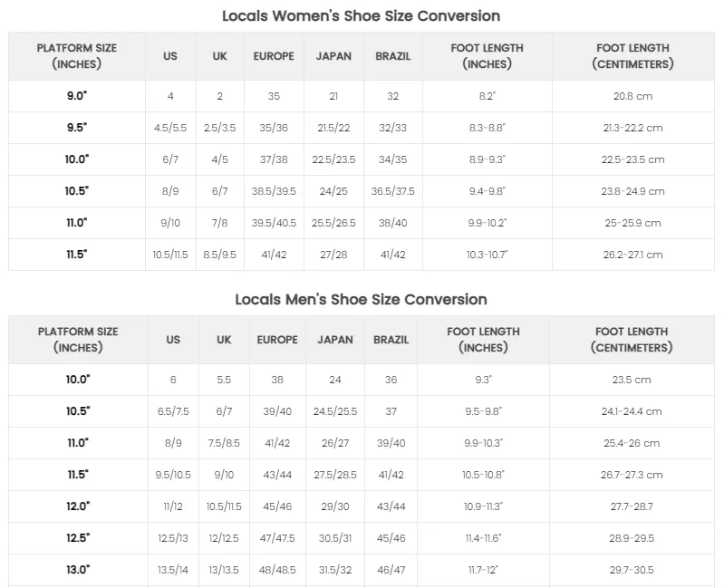This screenshot has height=588, width=724.
Task: Click Women's platform size 11.5" row label
Action: 77,255
